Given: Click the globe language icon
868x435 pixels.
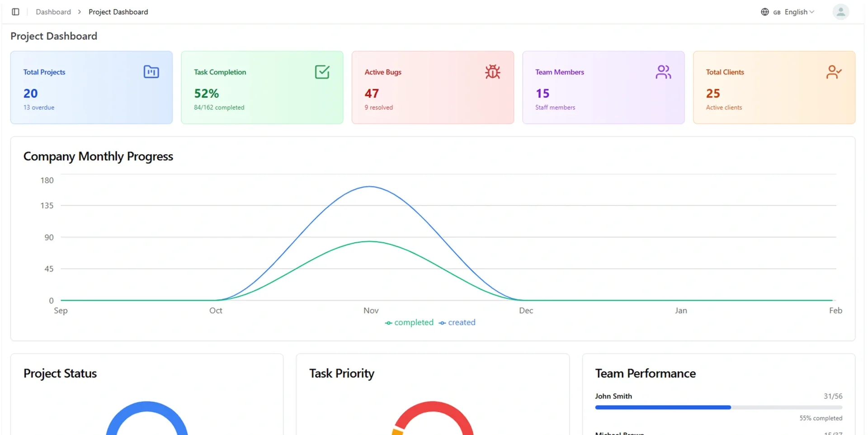Looking at the screenshot, I should (765, 12).
